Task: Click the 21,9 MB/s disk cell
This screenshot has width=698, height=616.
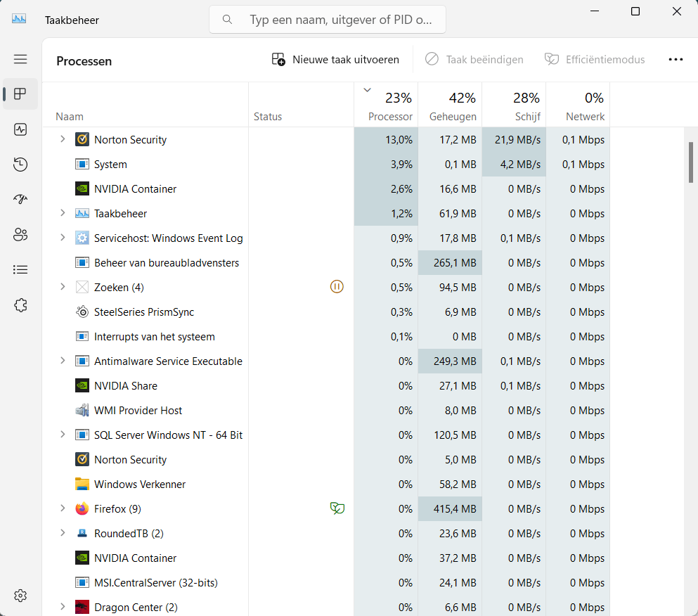Action: [514, 139]
